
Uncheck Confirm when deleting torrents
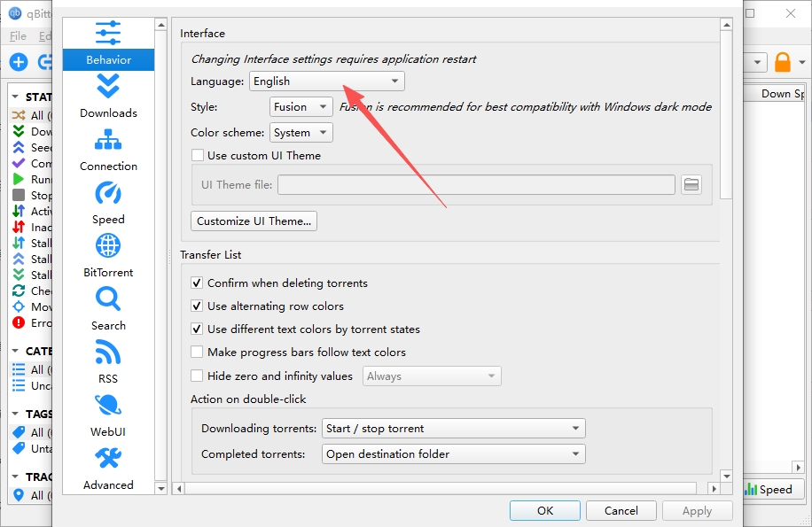point(197,283)
